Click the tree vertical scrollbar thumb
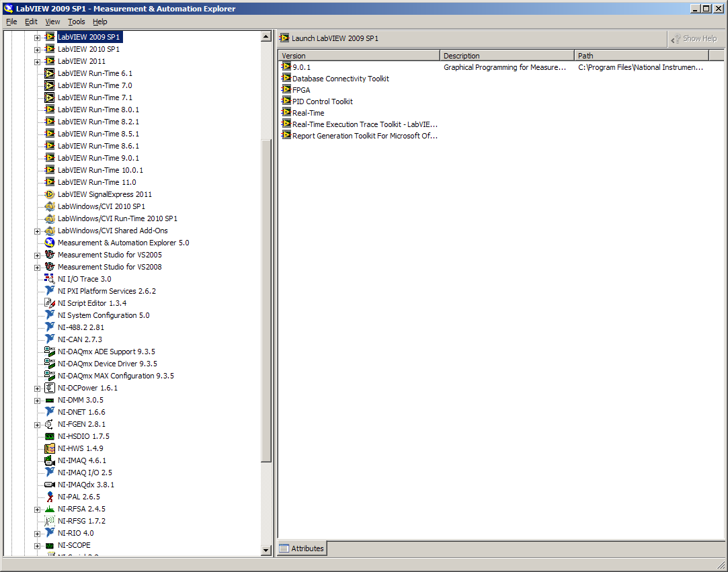 pos(266,300)
